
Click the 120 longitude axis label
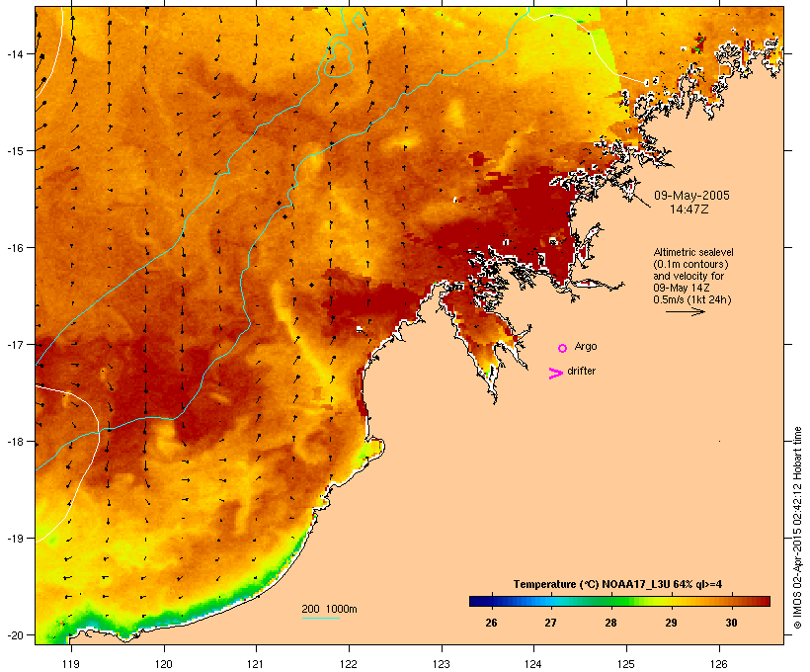164,664
